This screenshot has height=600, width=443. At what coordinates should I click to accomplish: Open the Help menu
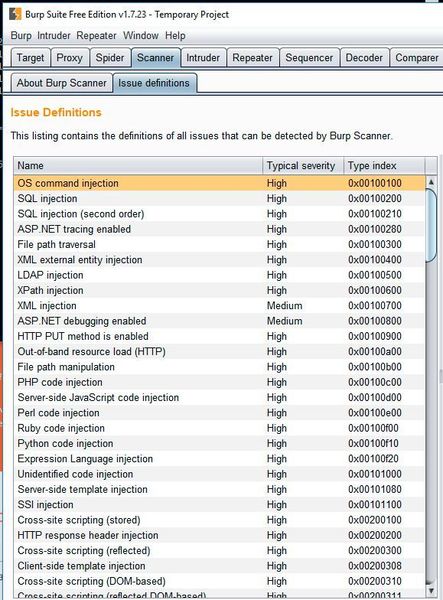175,36
